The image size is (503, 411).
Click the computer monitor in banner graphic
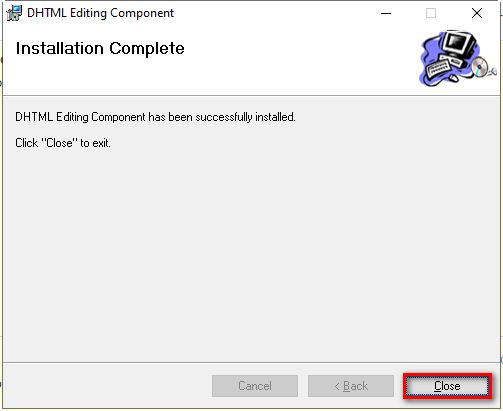(x=459, y=44)
